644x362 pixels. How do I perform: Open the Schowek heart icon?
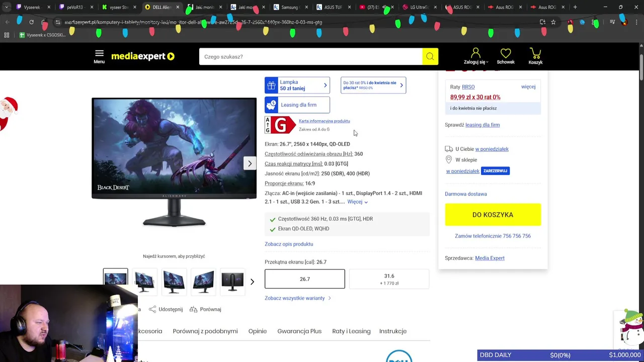point(506,53)
